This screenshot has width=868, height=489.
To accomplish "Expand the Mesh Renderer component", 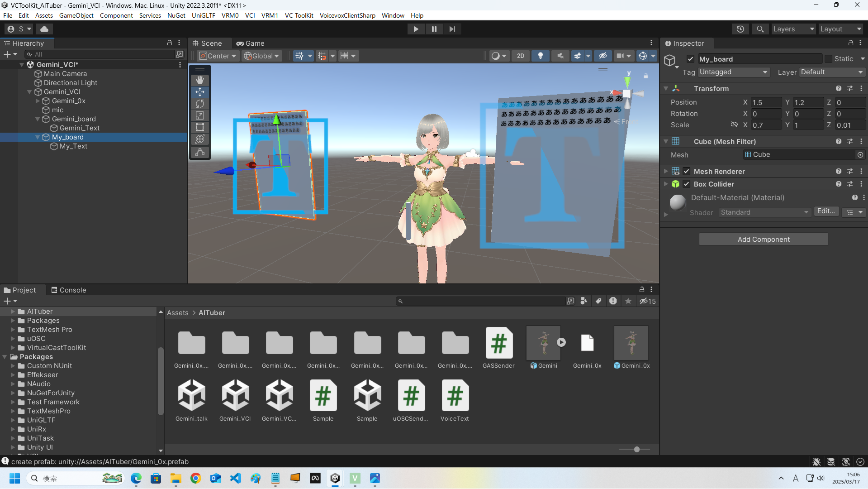I will (666, 171).
